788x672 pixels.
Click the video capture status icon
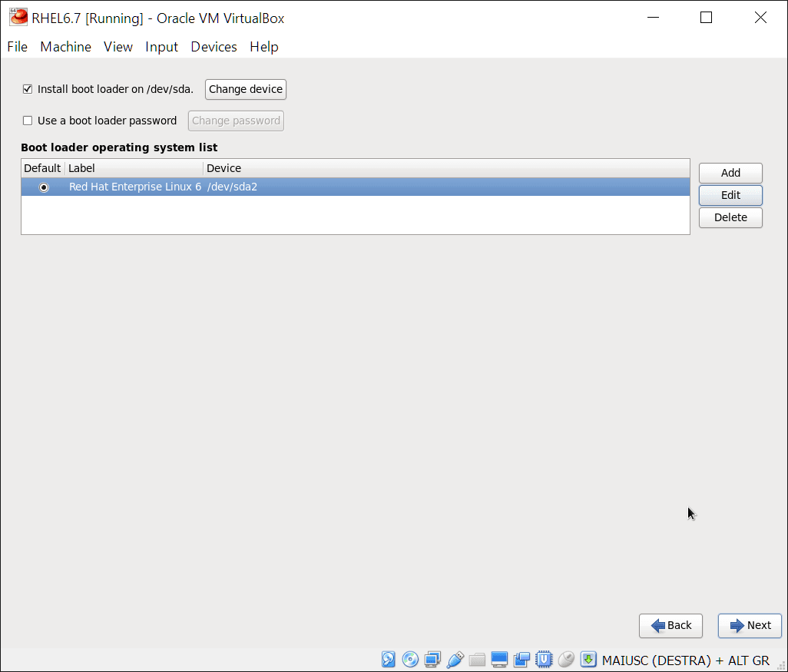tap(521, 659)
